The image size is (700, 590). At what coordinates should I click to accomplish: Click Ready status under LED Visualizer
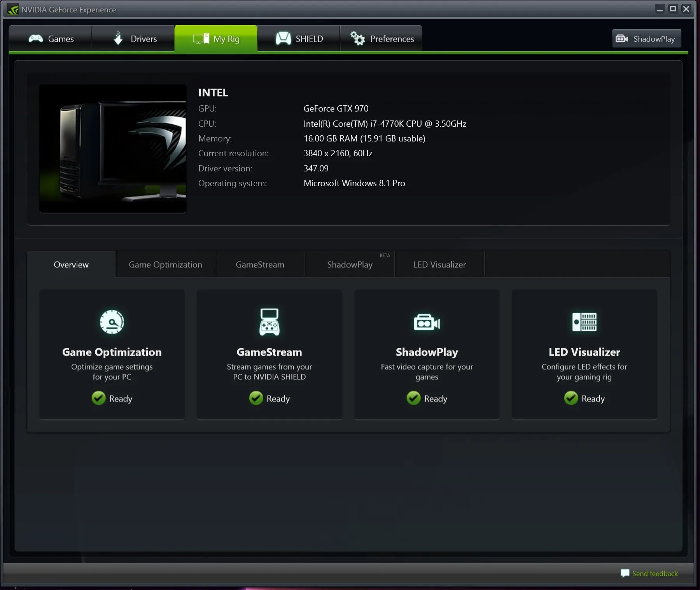click(593, 399)
